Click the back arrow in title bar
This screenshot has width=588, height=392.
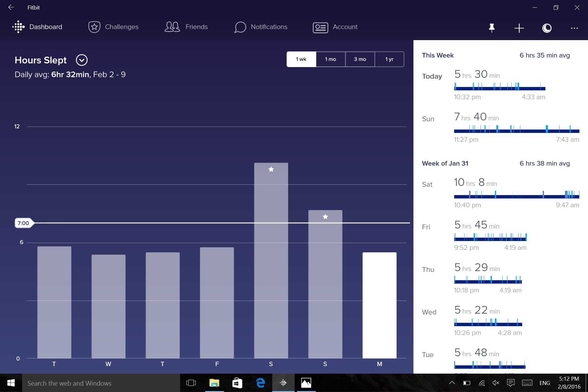pyautogui.click(x=11, y=7)
